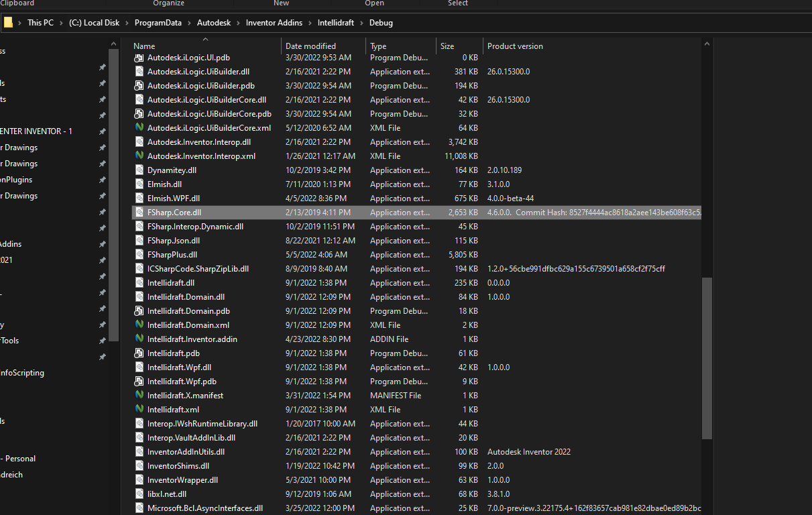Click the icon of Autodesk.iLogic.UiBuilderCore.xml
This screenshot has height=515, width=812.
click(139, 127)
